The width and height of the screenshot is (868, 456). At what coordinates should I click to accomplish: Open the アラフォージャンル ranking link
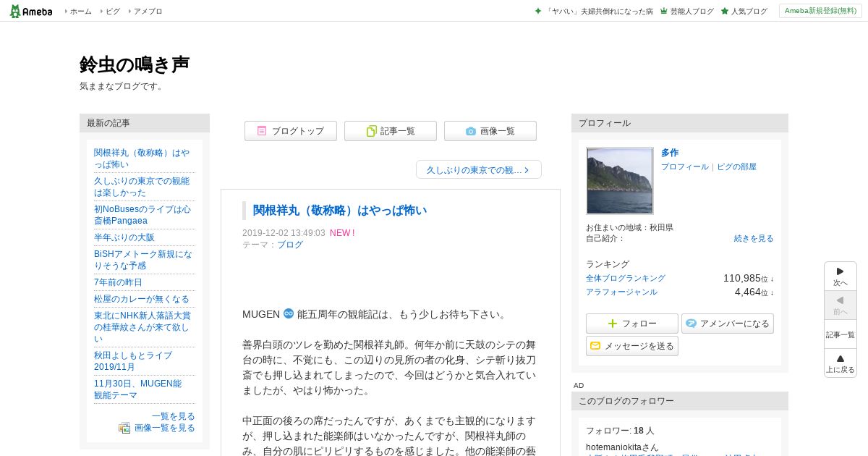pyautogui.click(x=621, y=292)
